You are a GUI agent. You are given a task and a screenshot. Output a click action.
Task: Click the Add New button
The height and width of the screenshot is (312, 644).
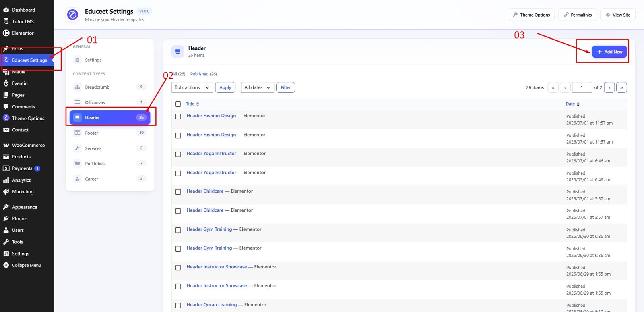click(609, 52)
